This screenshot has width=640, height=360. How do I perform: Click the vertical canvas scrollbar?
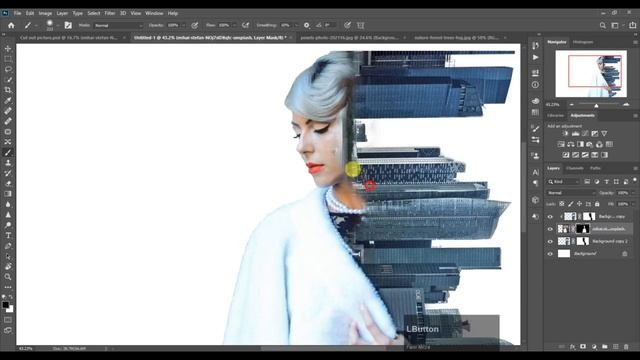pos(523,188)
